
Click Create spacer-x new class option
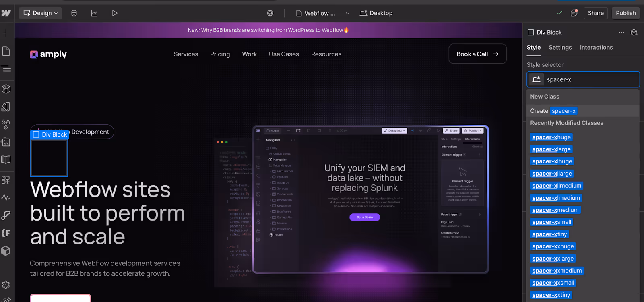(x=583, y=111)
